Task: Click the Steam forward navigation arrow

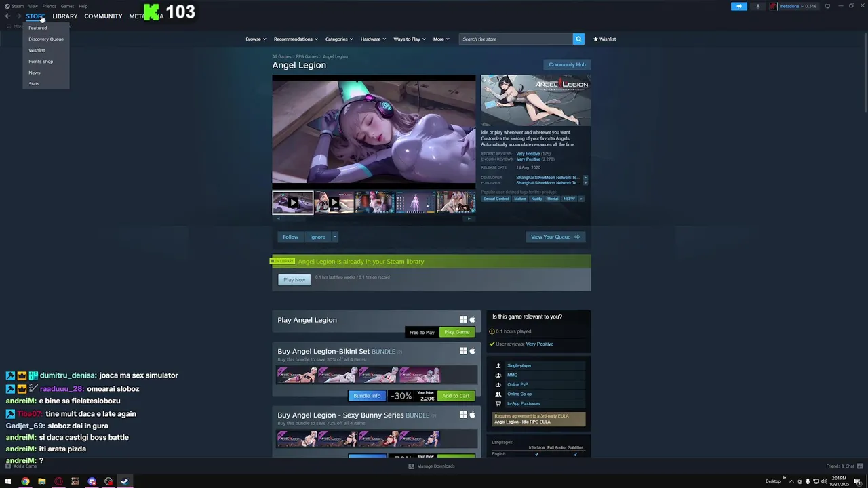Action: click(x=18, y=16)
